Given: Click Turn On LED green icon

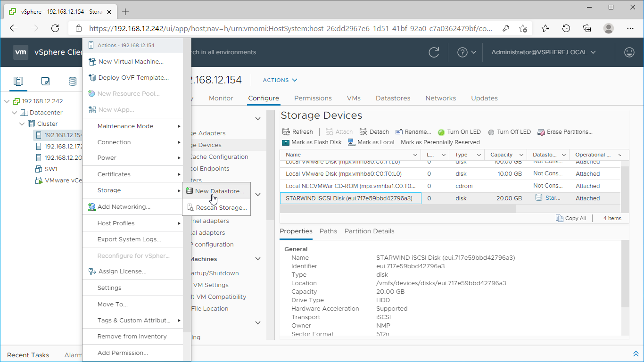Looking at the screenshot, I should 441,132.
